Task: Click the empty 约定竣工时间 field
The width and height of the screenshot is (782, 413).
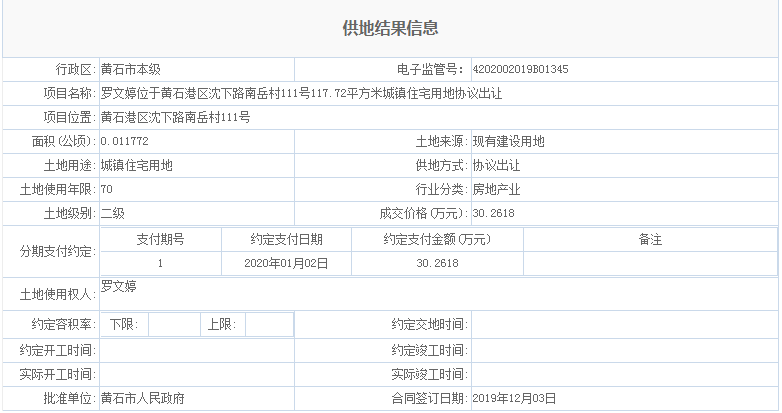Action: [623, 351]
